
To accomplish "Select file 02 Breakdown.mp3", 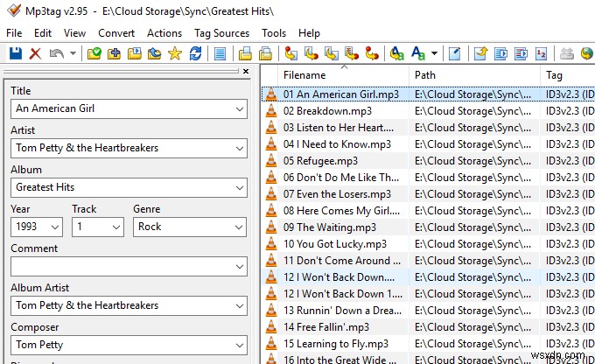I will point(327,111).
